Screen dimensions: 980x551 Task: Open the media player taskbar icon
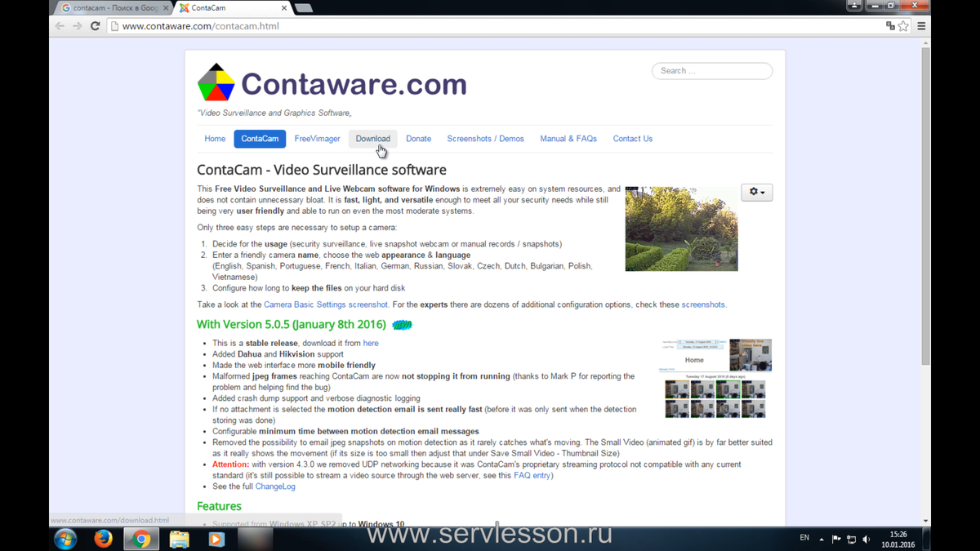click(216, 539)
